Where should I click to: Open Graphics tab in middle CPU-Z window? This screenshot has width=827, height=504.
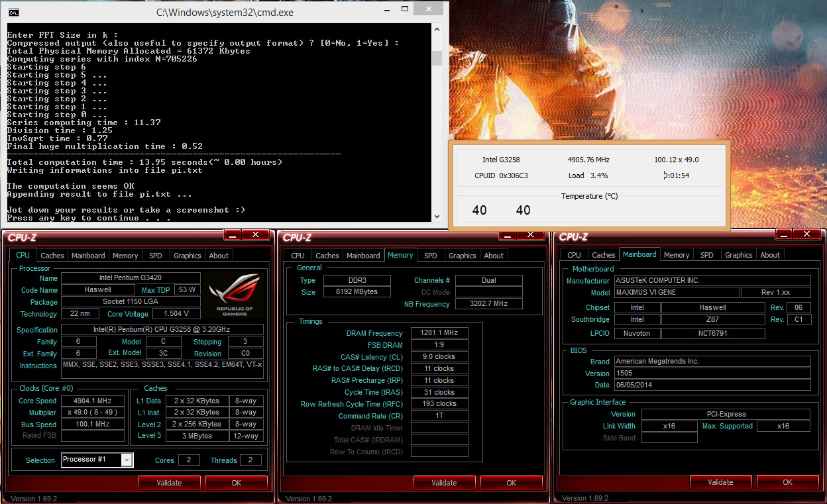(x=463, y=256)
